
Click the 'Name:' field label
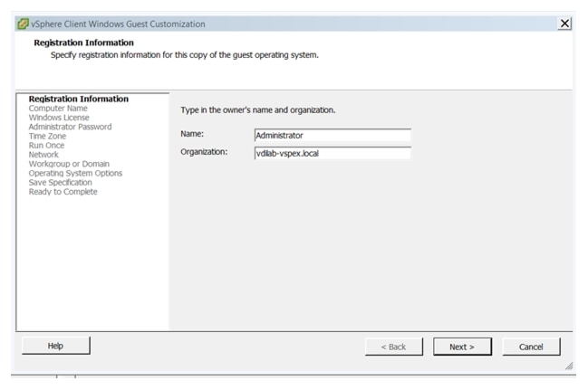coord(192,134)
